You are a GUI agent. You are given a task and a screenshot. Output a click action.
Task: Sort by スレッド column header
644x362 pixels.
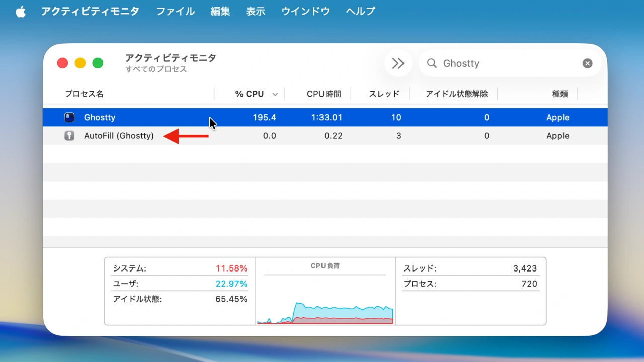coord(384,94)
